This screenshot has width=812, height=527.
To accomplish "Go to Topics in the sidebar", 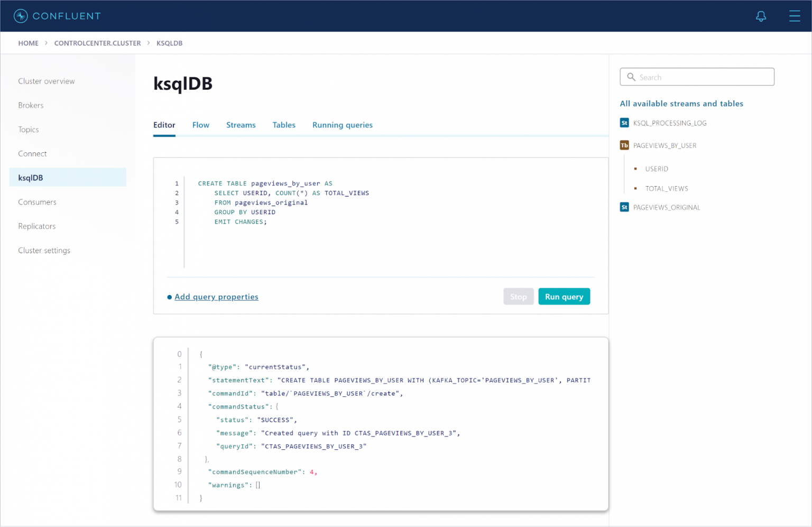I will tap(29, 130).
